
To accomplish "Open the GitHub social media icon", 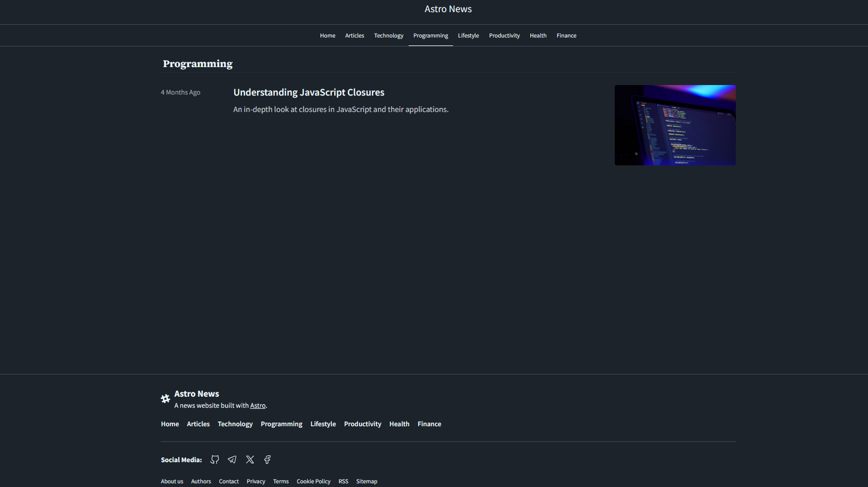I will click(x=215, y=460).
